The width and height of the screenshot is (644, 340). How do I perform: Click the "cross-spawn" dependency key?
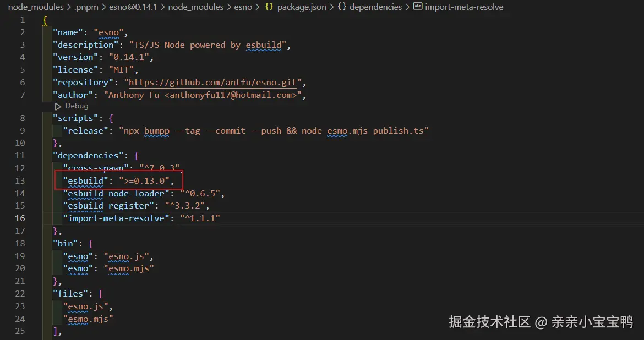[96, 168]
